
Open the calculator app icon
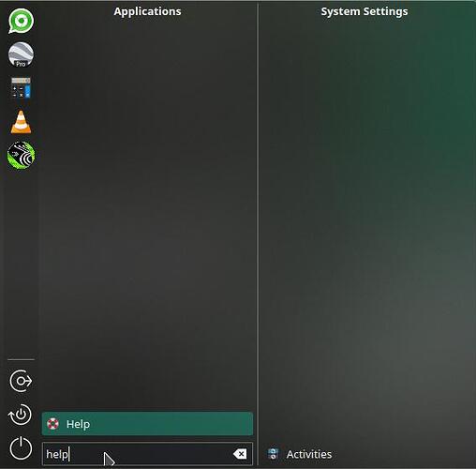click(x=21, y=88)
